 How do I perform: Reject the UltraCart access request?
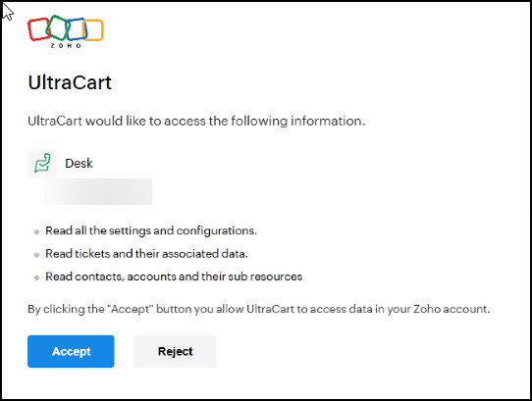[175, 351]
